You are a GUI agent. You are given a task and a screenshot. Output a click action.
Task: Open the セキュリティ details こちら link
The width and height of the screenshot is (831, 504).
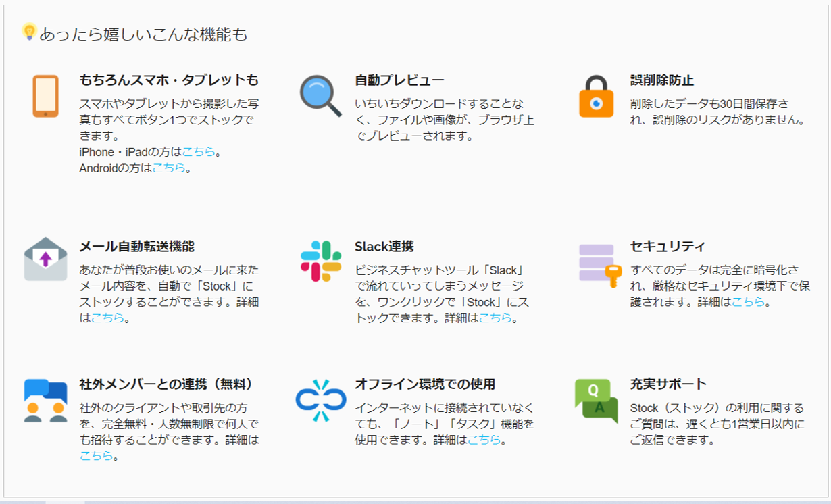[749, 302]
